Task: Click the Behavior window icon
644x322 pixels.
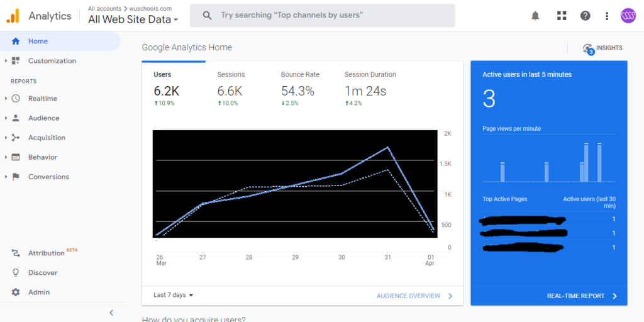Action: click(x=16, y=157)
